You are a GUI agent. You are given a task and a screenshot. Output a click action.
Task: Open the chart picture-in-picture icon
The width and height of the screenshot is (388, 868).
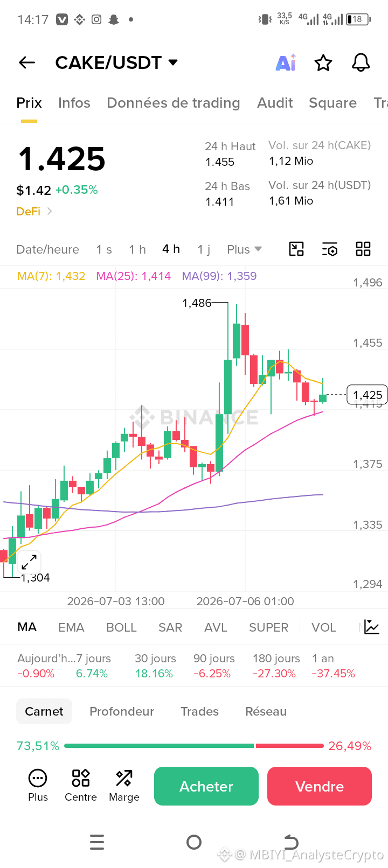point(296,249)
